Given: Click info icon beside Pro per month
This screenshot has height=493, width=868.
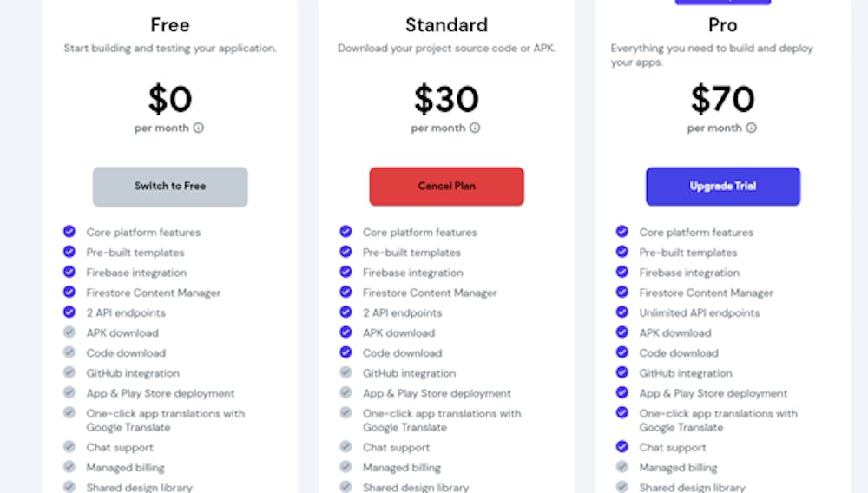Looking at the screenshot, I should [x=751, y=128].
